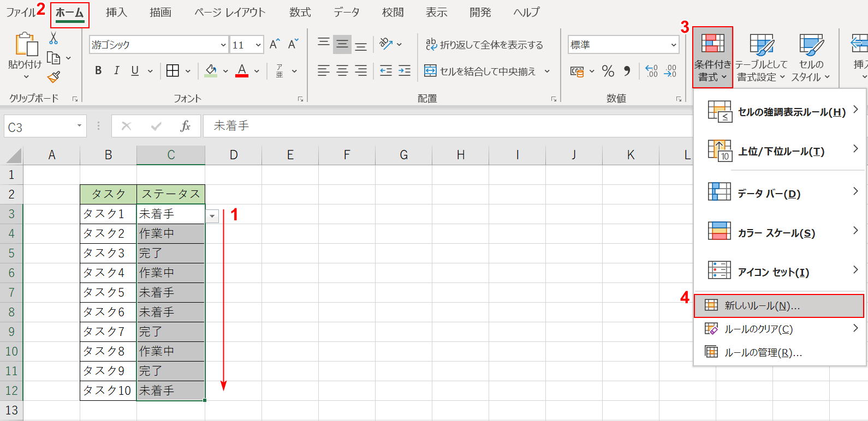Toggle Underline formatting
The height and width of the screenshot is (421, 868).
click(135, 70)
